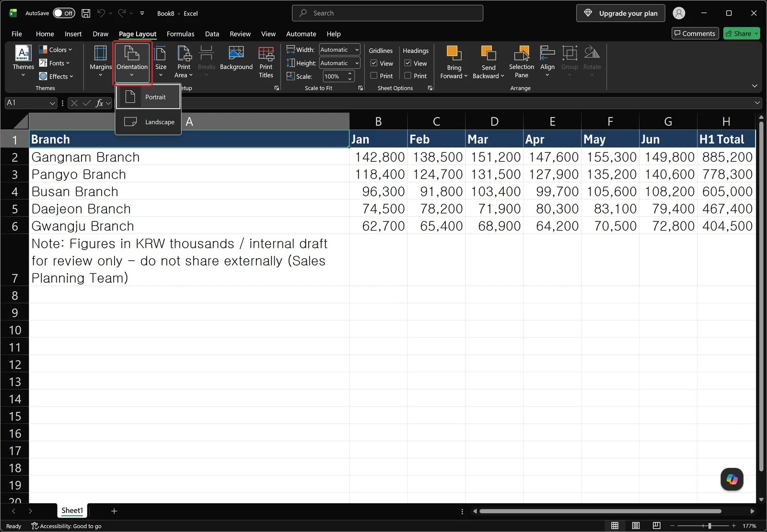
Task: Open the Copilot floating button
Action: coord(732,479)
